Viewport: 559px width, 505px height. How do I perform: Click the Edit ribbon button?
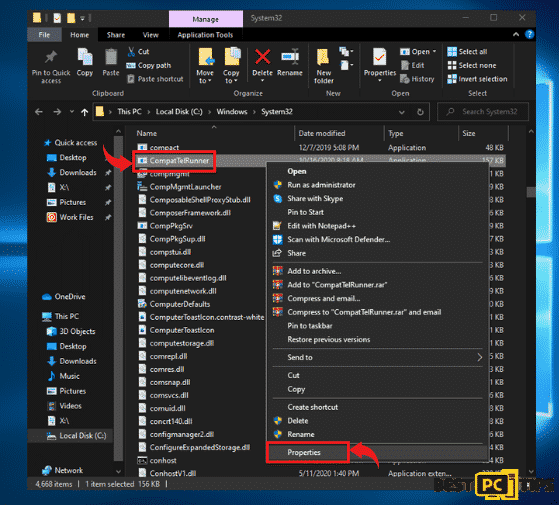(413, 65)
